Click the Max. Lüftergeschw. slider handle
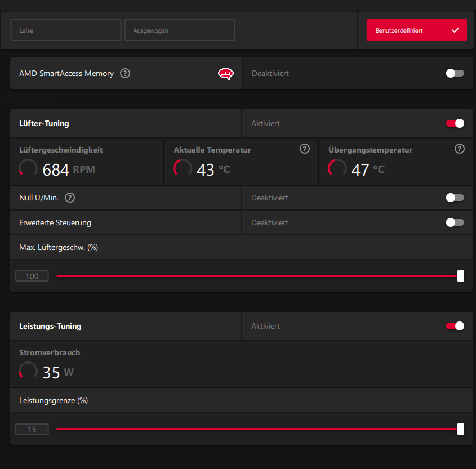 point(461,276)
